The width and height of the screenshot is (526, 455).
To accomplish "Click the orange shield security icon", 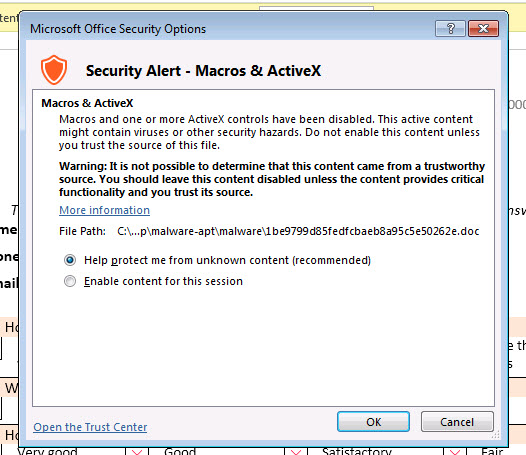I will pos(54,70).
